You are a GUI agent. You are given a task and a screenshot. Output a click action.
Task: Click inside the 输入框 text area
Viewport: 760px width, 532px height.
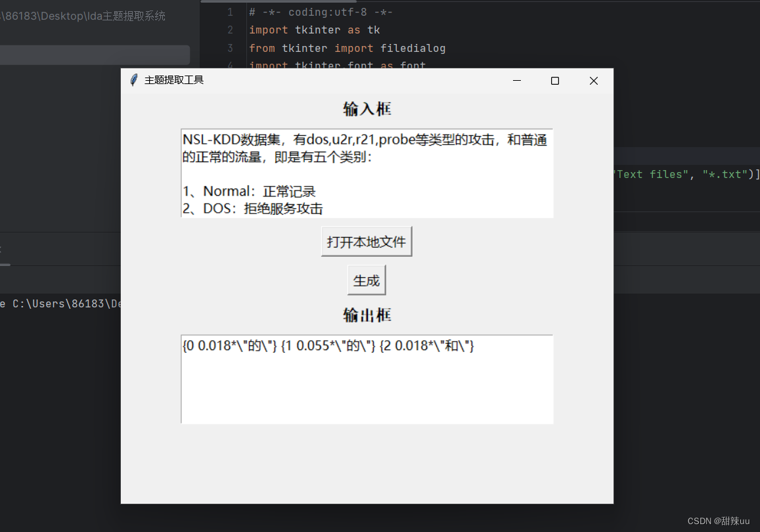coord(367,173)
